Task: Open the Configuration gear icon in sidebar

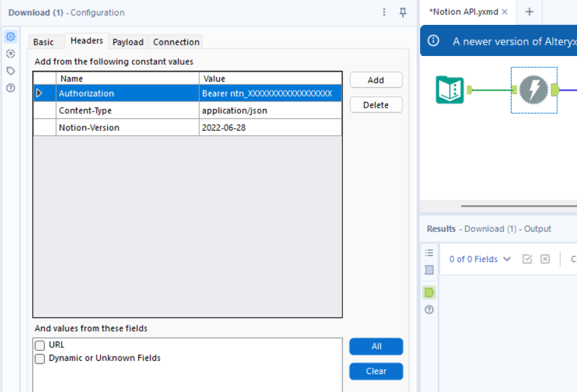Action: (11, 37)
